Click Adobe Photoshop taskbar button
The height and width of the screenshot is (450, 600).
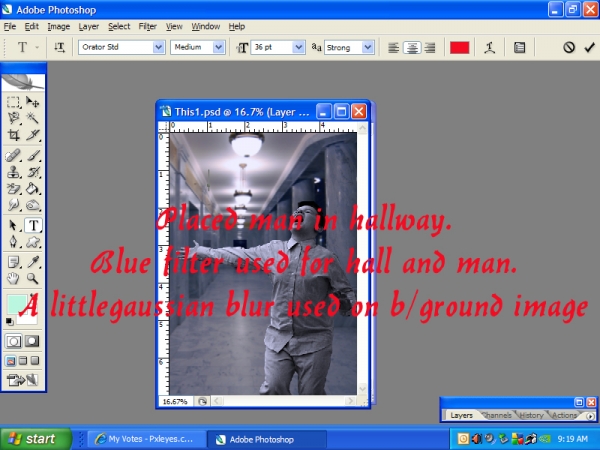(x=266, y=439)
